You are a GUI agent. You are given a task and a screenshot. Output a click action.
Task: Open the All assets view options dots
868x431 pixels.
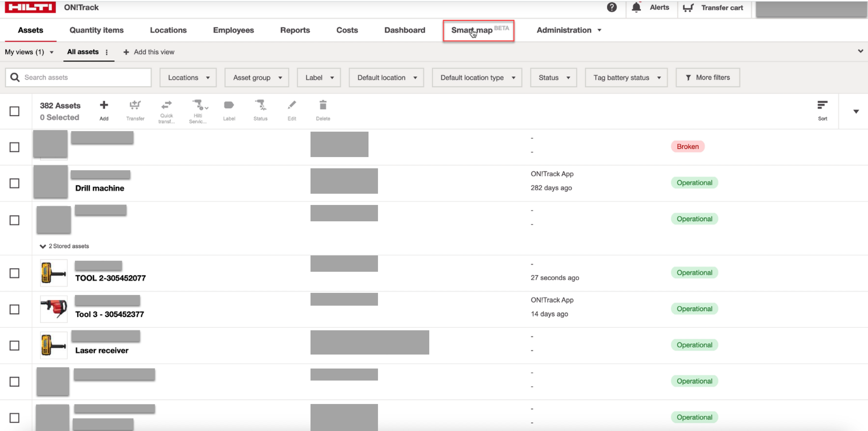[107, 52]
